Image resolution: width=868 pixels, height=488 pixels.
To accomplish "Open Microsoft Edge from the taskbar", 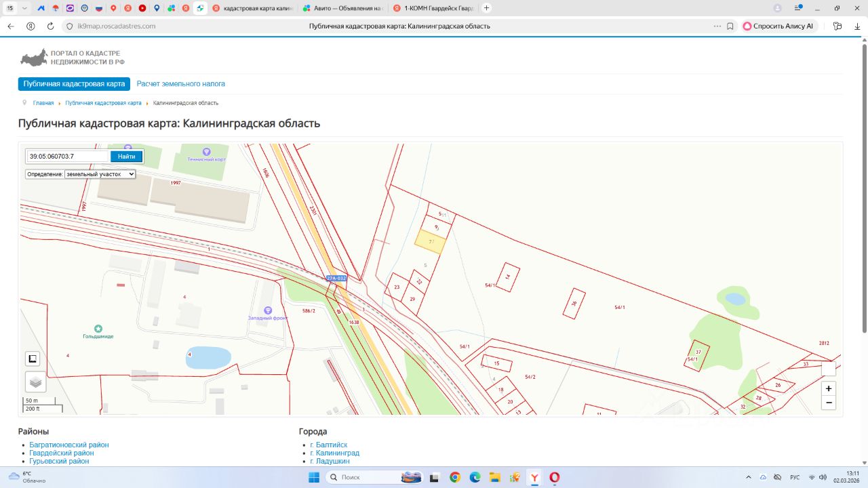I will point(475,477).
